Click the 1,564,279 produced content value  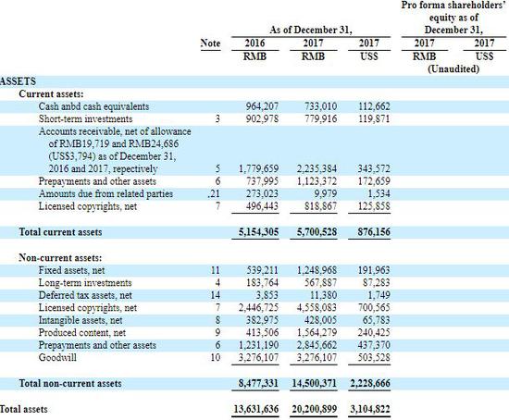pos(317,333)
